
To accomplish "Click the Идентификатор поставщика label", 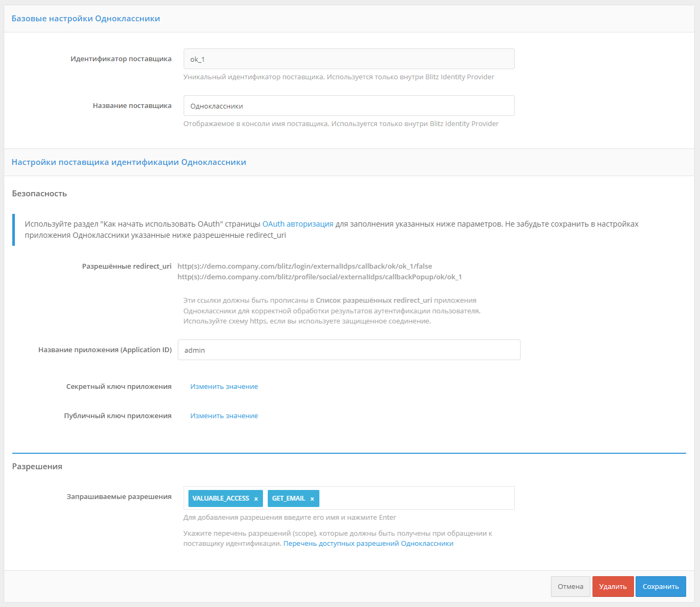I will click(121, 59).
